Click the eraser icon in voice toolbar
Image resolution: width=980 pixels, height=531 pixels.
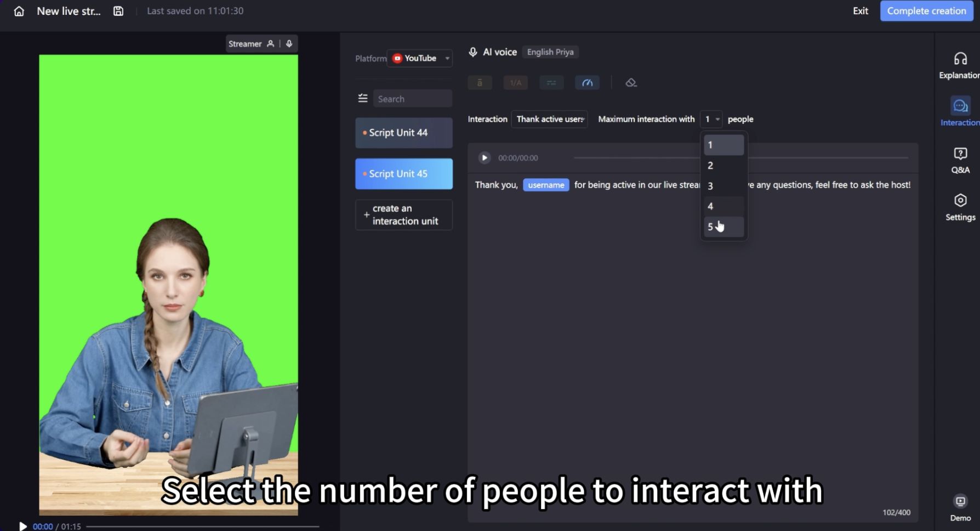click(631, 83)
